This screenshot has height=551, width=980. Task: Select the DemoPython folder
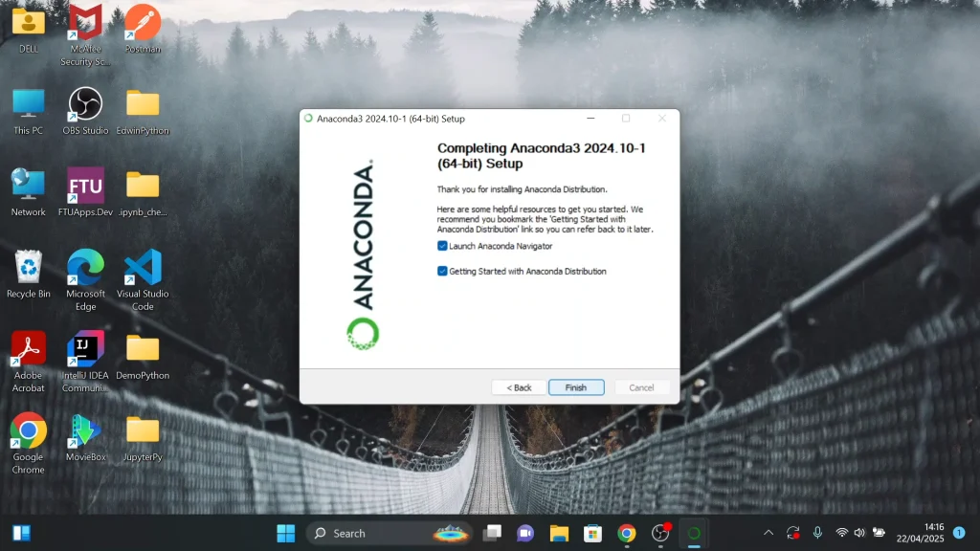click(x=143, y=356)
